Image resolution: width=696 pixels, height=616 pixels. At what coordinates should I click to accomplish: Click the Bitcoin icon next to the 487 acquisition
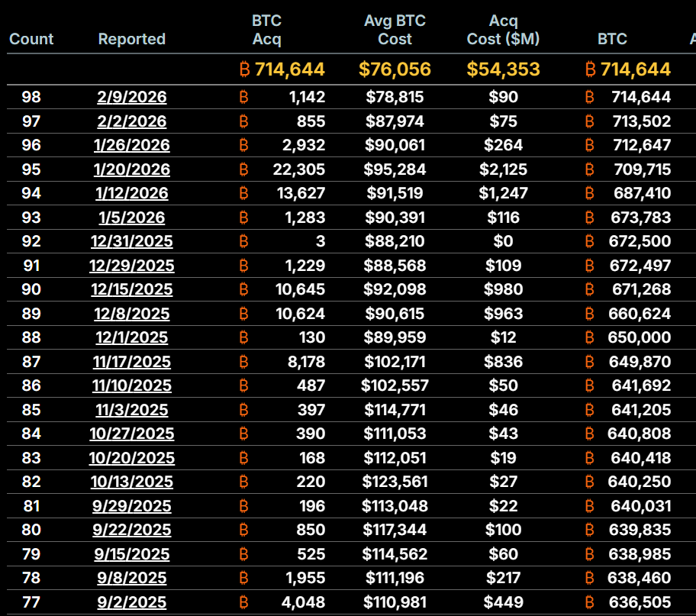click(x=243, y=385)
